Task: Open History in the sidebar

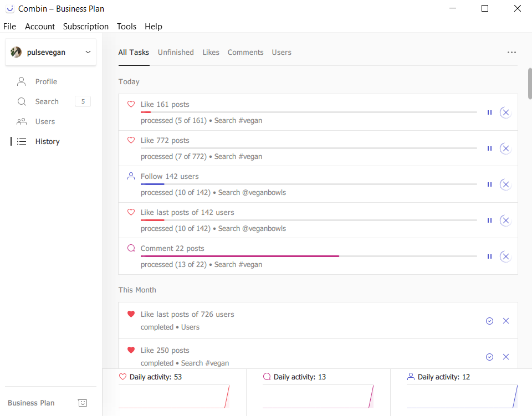Action: pos(48,142)
